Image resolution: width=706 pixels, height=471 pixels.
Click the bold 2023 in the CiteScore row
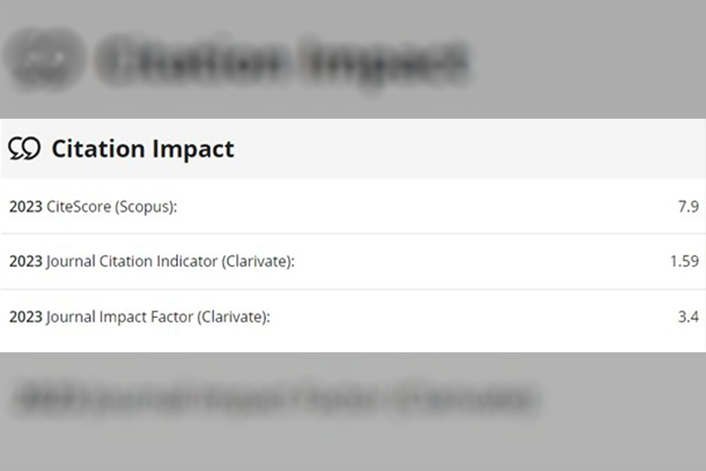coord(25,207)
